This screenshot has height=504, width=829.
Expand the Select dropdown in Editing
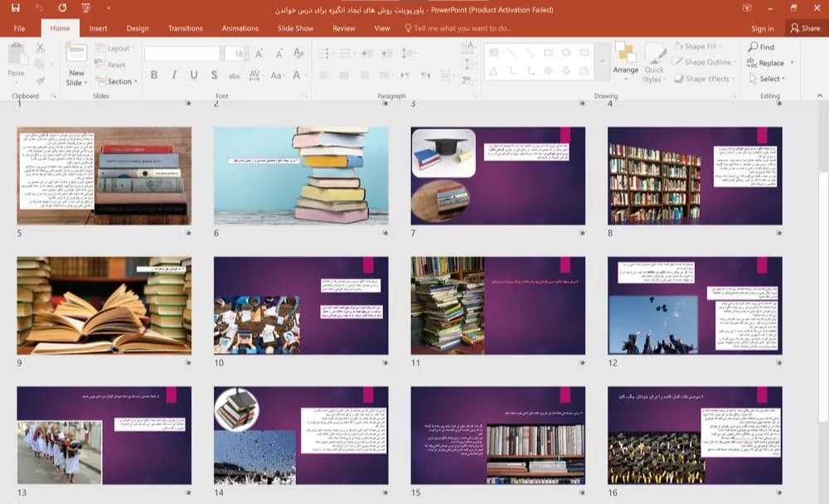click(767, 79)
